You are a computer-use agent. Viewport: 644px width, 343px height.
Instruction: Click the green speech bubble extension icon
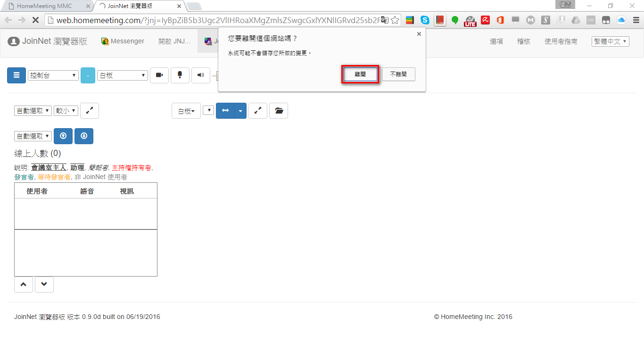(x=455, y=20)
